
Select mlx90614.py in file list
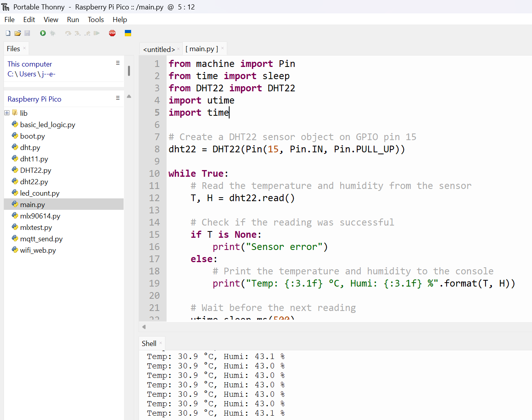coord(40,216)
